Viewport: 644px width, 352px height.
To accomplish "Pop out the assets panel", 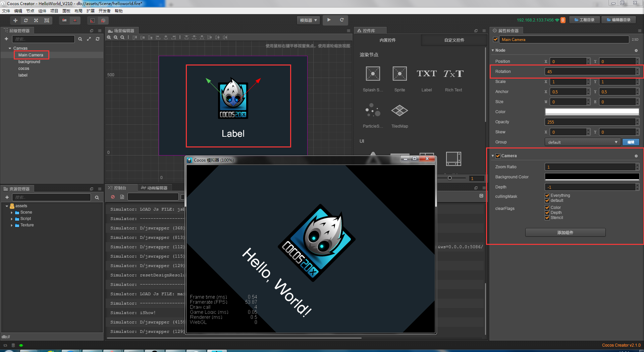I will 91,189.
